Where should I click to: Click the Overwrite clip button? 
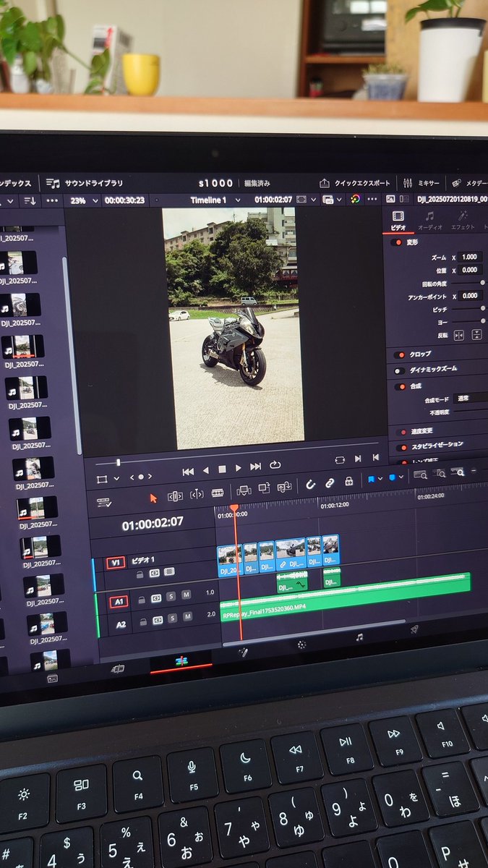click(264, 489)
